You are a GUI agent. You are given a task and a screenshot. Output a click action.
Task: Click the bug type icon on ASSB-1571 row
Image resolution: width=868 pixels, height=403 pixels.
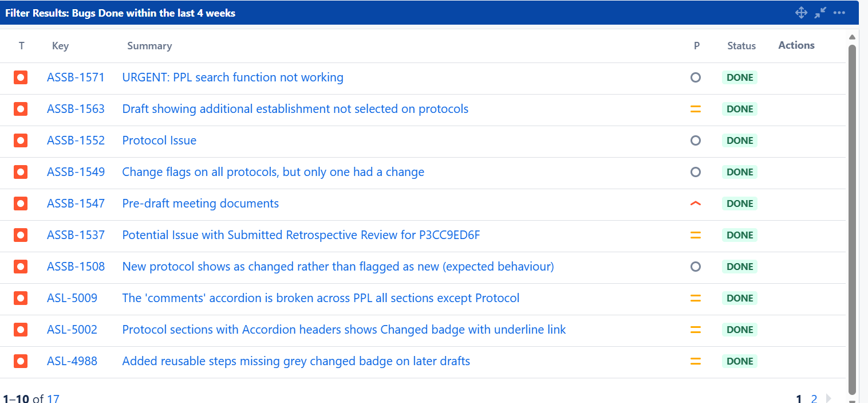(x=21, y=77)
